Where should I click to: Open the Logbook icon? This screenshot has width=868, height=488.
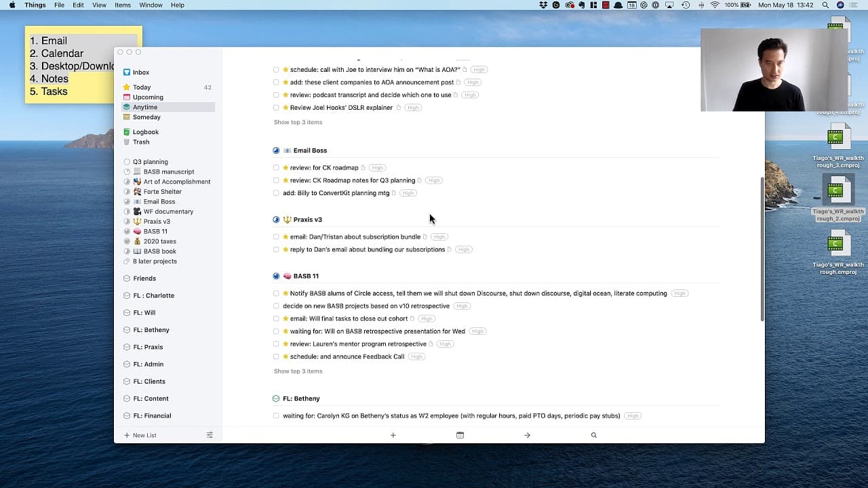[x=127, y=132]
